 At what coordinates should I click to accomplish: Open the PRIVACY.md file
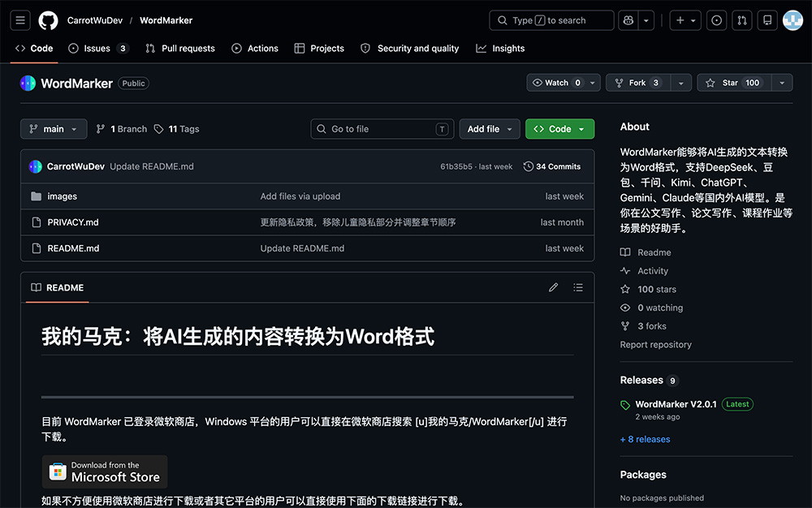(73, 222)
